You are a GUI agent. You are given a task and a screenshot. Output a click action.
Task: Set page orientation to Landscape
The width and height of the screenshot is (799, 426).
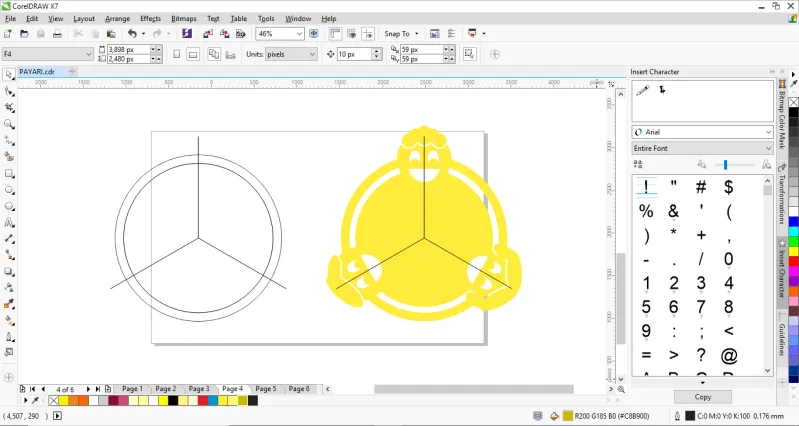tap(193, 54)
